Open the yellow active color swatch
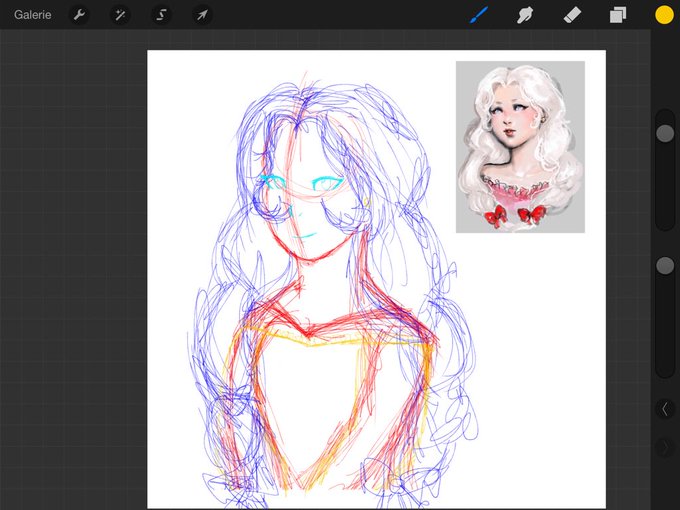The width and height of the screenshot is (680, 510). coord(664,15)
